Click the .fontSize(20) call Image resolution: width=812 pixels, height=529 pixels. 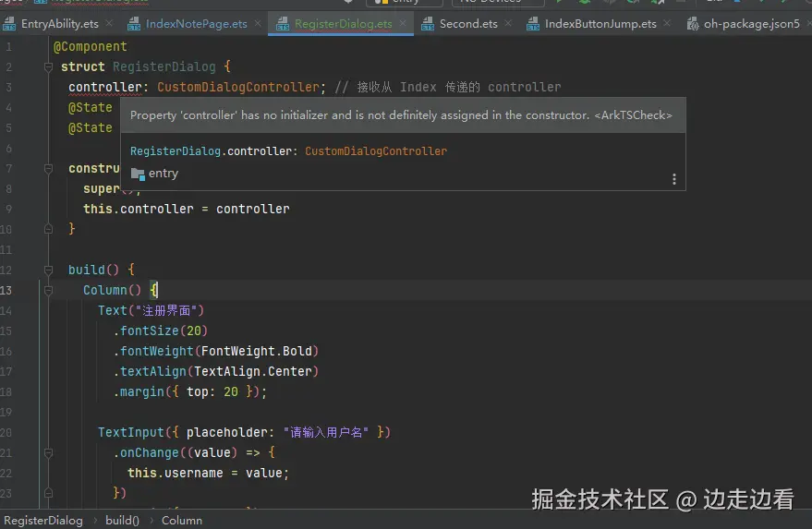[161, 331]
